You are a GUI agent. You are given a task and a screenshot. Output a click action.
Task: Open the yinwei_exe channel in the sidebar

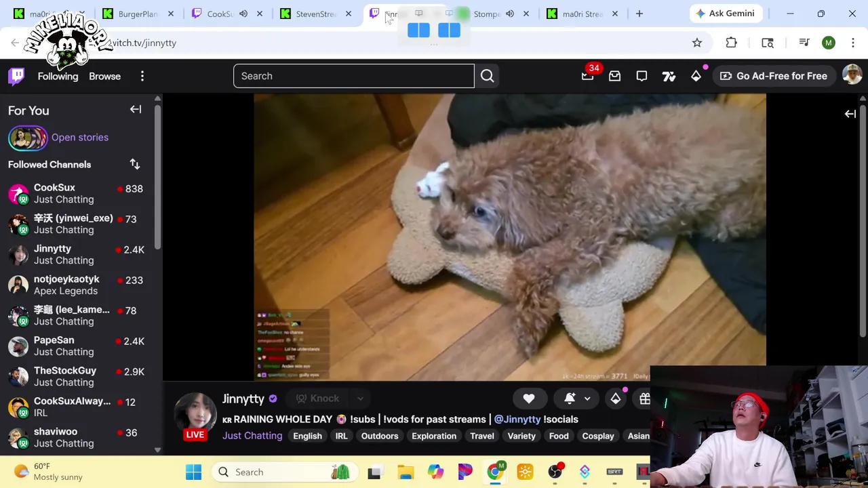click(80, 224)
